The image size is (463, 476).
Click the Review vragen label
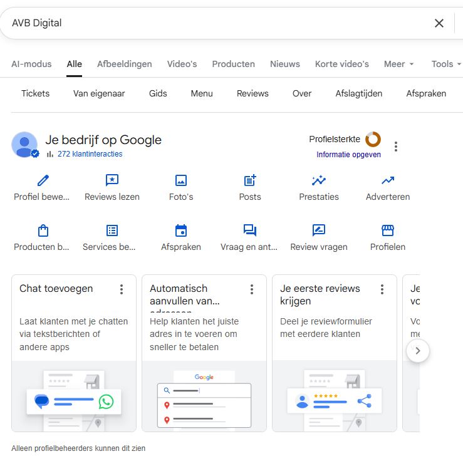319,247
